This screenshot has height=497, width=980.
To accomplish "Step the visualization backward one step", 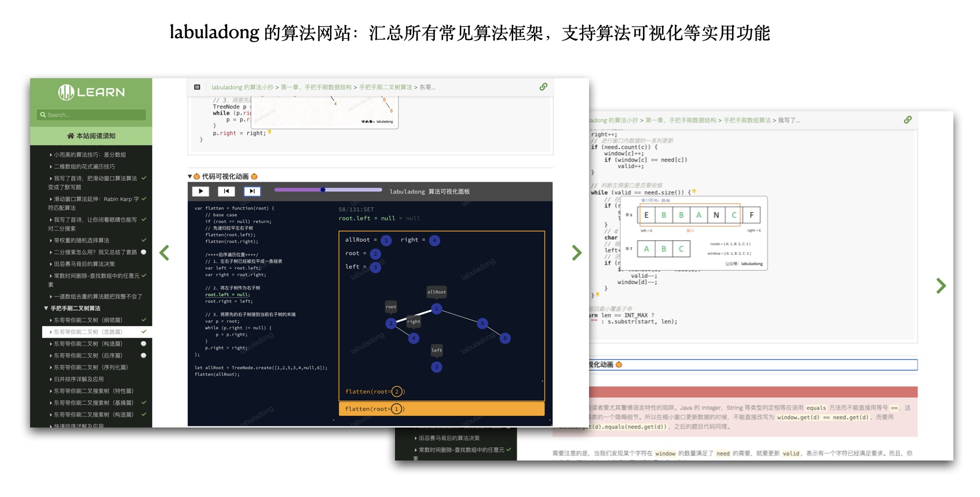I will tap(226, 191).
